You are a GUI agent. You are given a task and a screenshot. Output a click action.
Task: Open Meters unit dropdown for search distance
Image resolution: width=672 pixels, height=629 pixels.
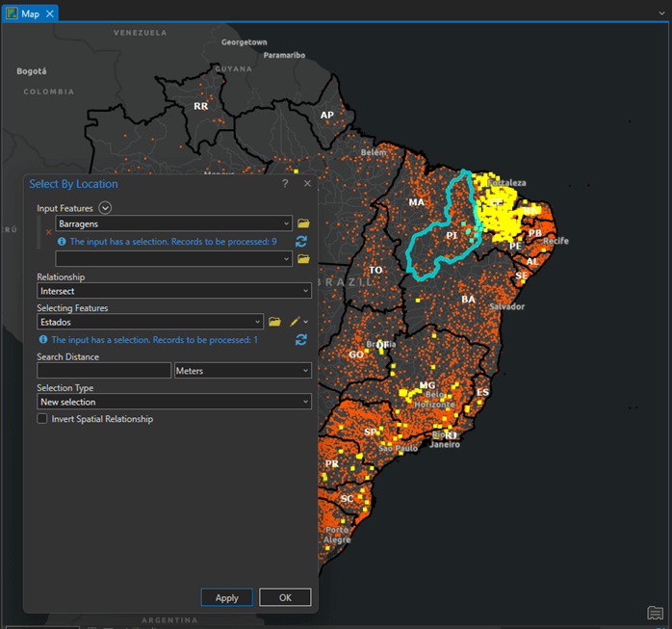[243, 371]
